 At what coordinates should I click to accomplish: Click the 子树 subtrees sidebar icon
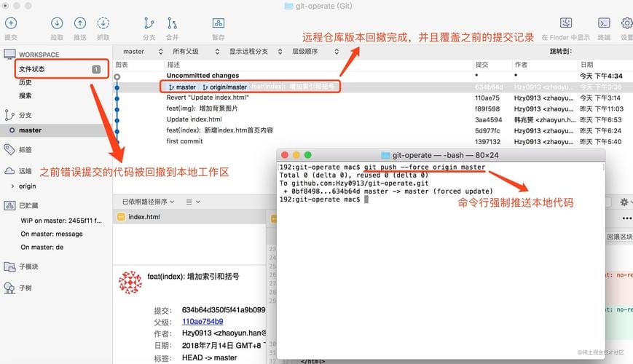pos(9,288)
